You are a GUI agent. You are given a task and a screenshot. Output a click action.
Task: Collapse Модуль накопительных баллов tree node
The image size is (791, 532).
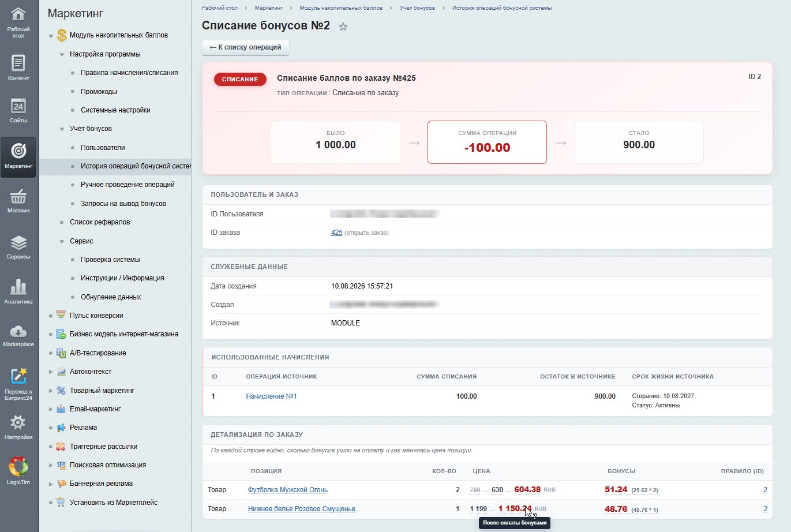click(51, 36)
